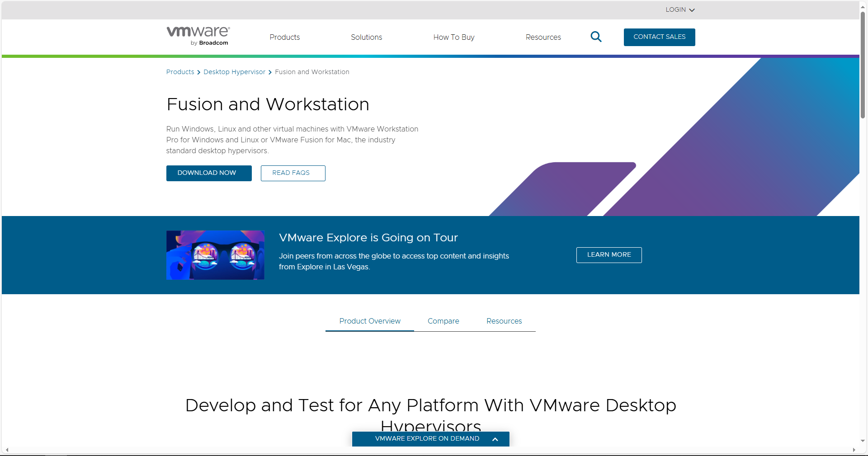
Task: Click the up chevron on Explore On Demand bar
Action: pyautogui.click(x=495, y=439)
